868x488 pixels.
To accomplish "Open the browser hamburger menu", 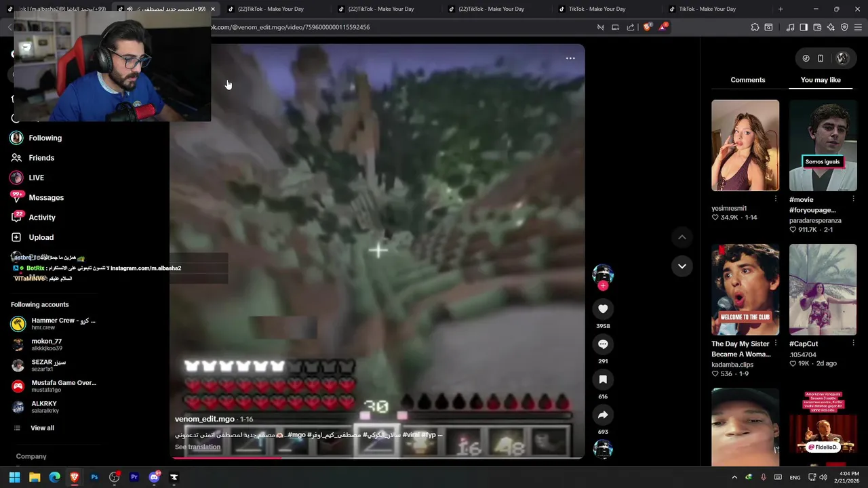I will (x=858, y=27).
